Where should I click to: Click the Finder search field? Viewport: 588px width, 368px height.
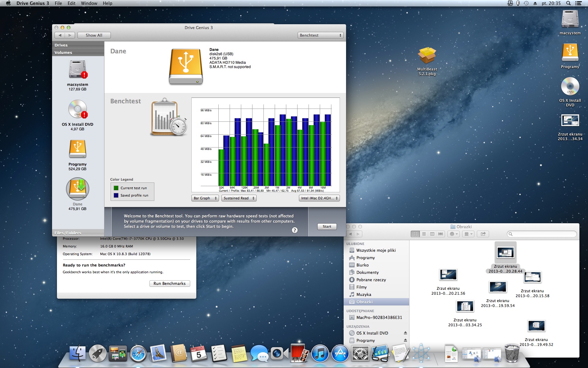click(x=541, y=234)
